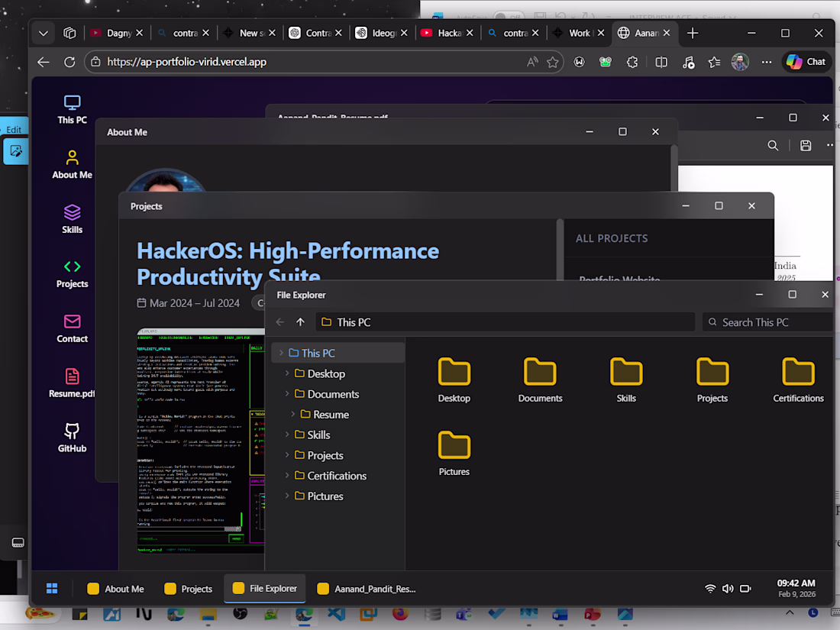Open the This PC desktop icon
This screenshot has width=840, height=630.
click(x=72, y=109)
